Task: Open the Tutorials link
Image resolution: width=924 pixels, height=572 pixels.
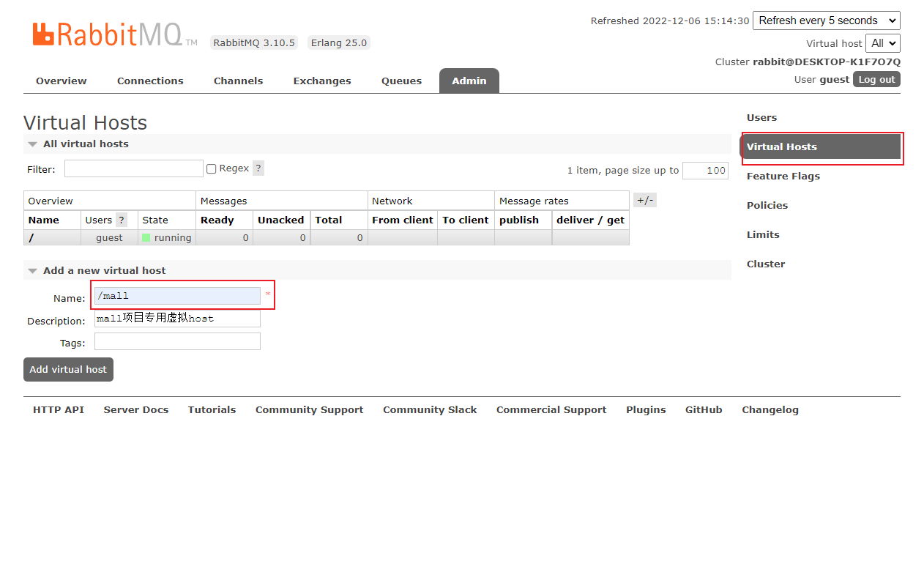Action: point(212,410)
